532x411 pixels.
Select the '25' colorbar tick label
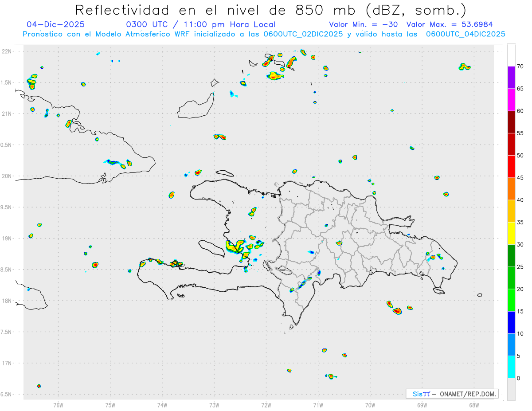520,267
